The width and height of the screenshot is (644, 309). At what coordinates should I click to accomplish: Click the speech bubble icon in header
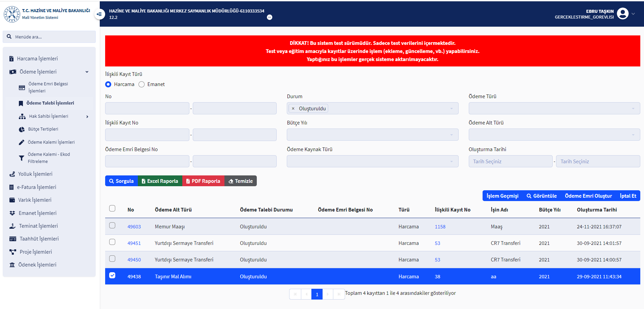pos(270,17)
